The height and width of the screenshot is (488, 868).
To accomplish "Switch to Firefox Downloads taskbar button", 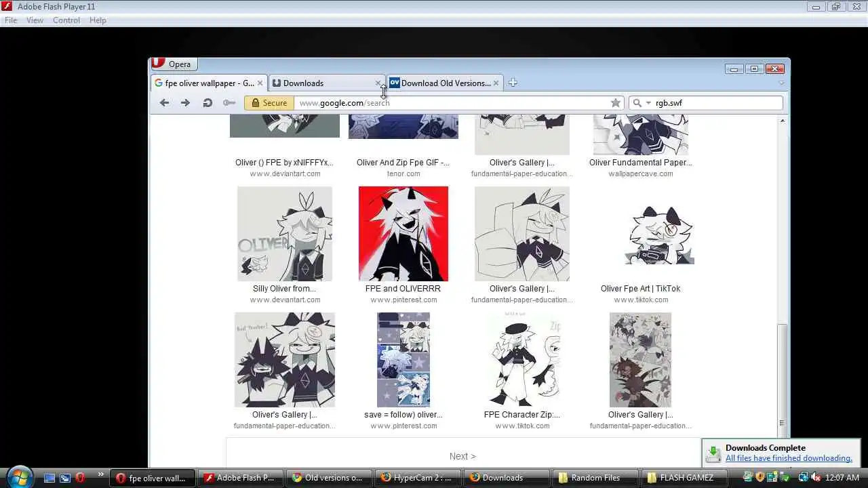I will tap(507, 478).
